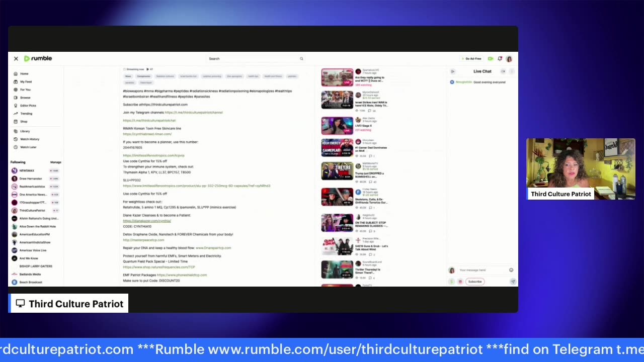Open Editor Picks in the sidebar

25,106
